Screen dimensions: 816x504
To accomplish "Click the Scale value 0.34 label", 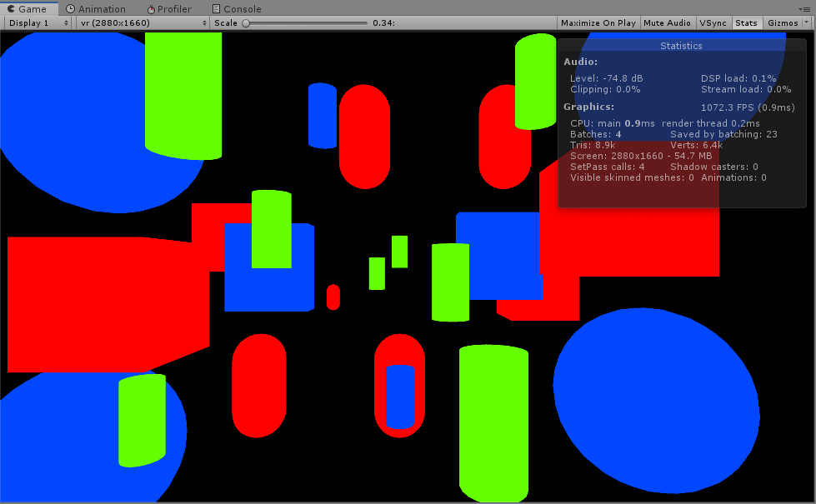I will pos(383,22).
